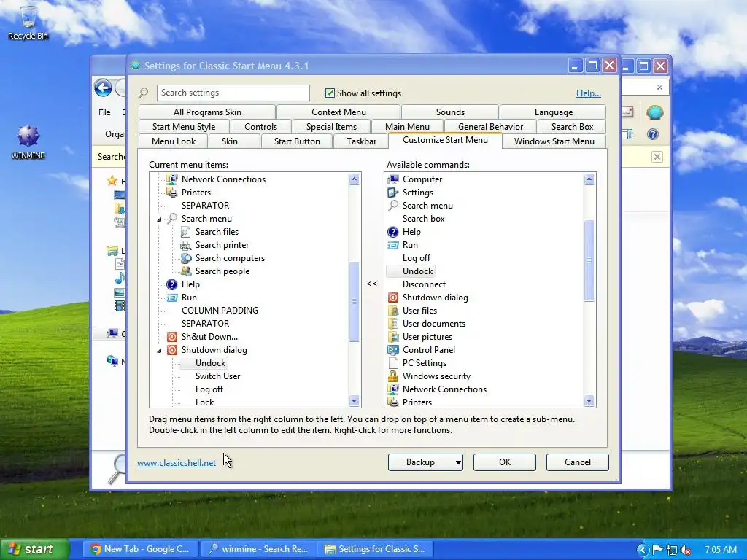Open the Sounds tab
The width and height of the screenshot is (747, 560).
coord(450,112)
